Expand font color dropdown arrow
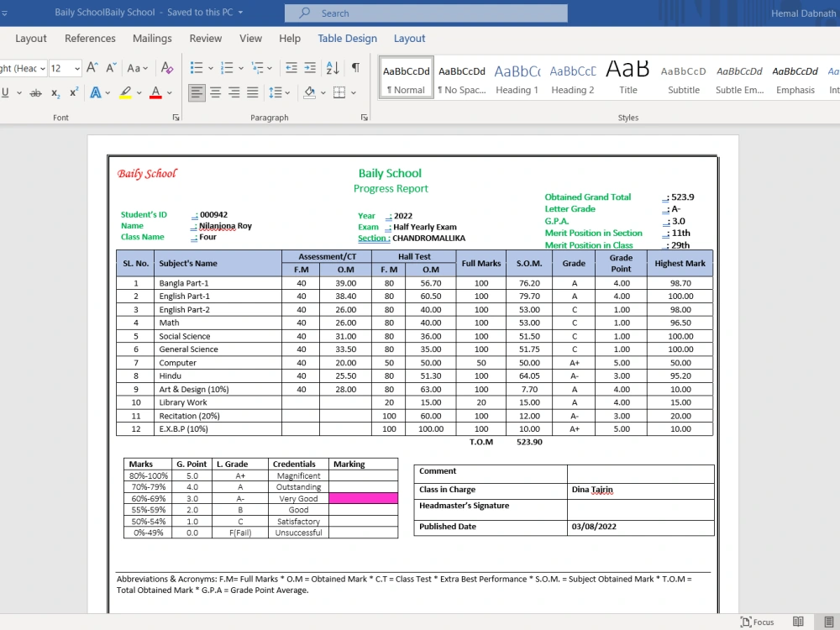This screenshot has width=840, height=630. coord(170,92)
